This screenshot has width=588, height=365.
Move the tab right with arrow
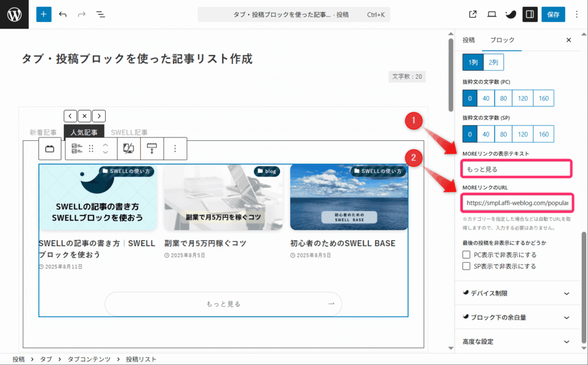(x=99, y=116)
